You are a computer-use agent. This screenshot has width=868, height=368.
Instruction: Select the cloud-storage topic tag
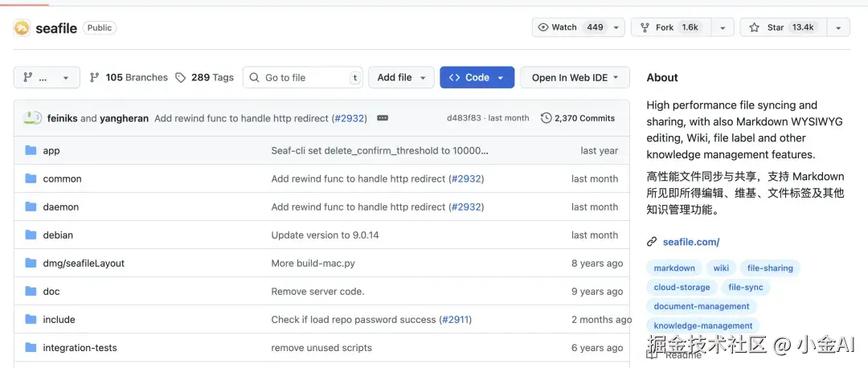coord(682,287)
